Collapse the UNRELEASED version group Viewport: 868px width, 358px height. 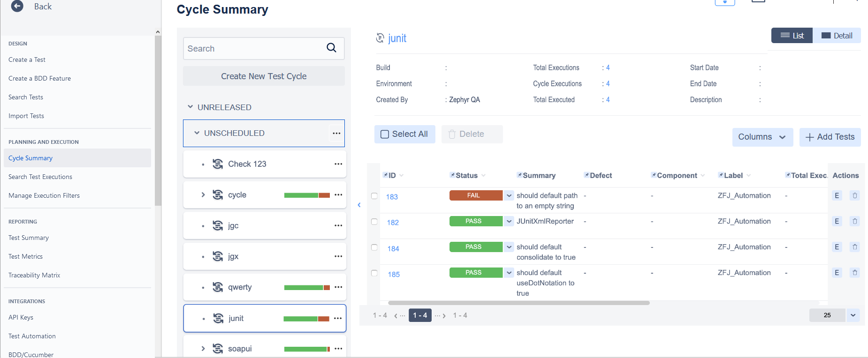[x=190, y=107]
